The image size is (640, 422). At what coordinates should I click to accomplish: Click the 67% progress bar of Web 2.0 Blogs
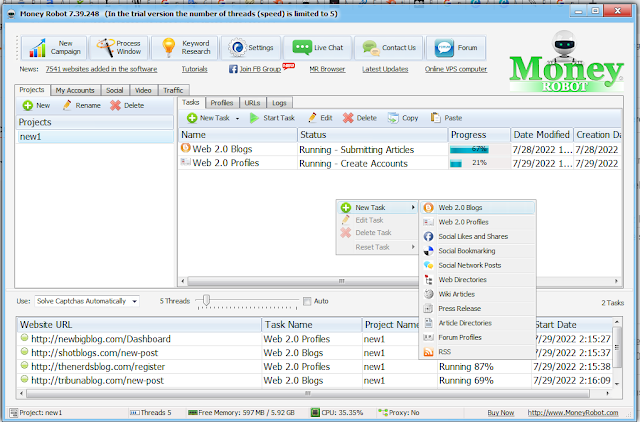point(480,149)
